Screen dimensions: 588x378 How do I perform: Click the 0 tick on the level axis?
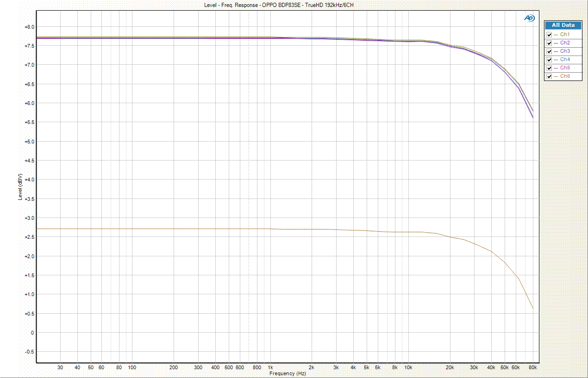click(32, 333)
